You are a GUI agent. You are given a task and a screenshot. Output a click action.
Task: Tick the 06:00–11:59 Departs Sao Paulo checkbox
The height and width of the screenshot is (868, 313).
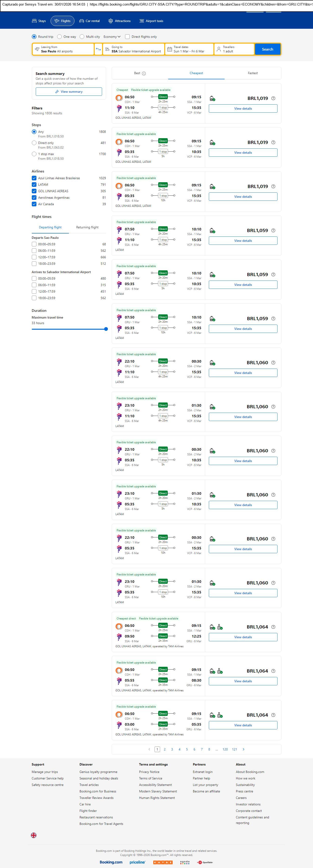34,251
